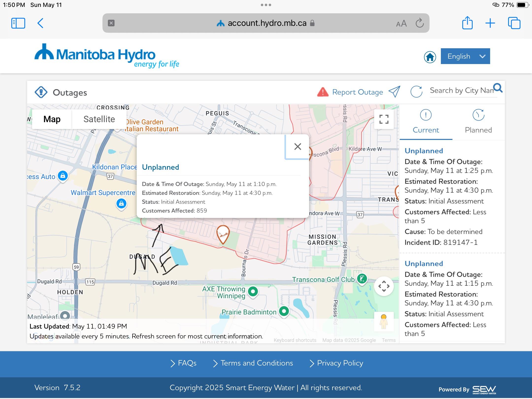This screenshot has width=532, height=399.
Task: Activate Street View pegman
Action: point(384,322)
